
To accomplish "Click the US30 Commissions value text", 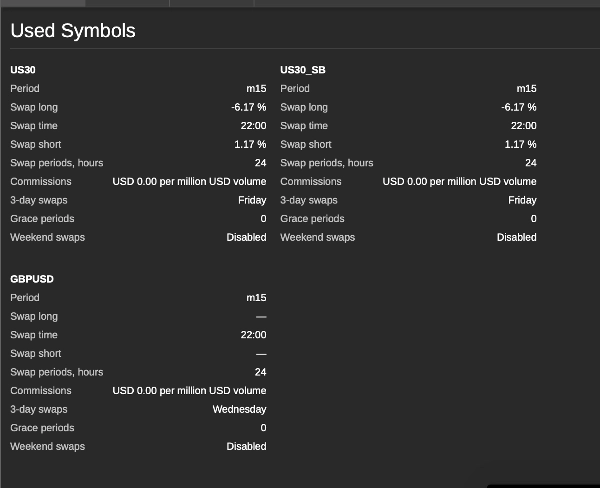I will [189, 181].
